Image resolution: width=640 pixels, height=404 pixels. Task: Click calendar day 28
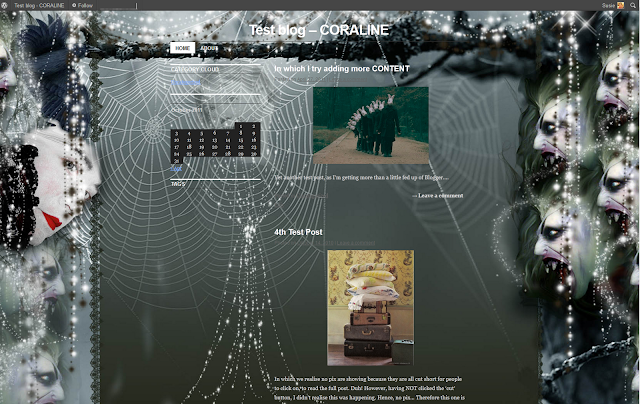(228, 154)
